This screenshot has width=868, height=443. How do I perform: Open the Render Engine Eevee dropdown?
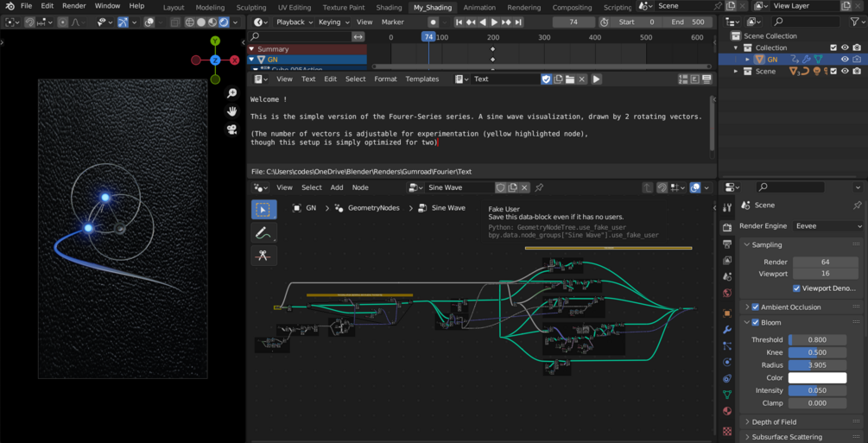(827, 226)
